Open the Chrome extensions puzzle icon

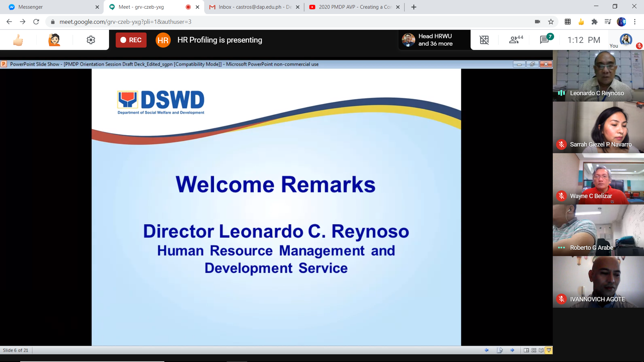[594, 22]
